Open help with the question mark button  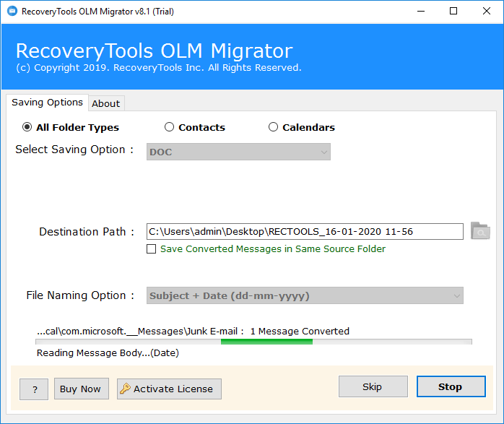coord(34,389)
